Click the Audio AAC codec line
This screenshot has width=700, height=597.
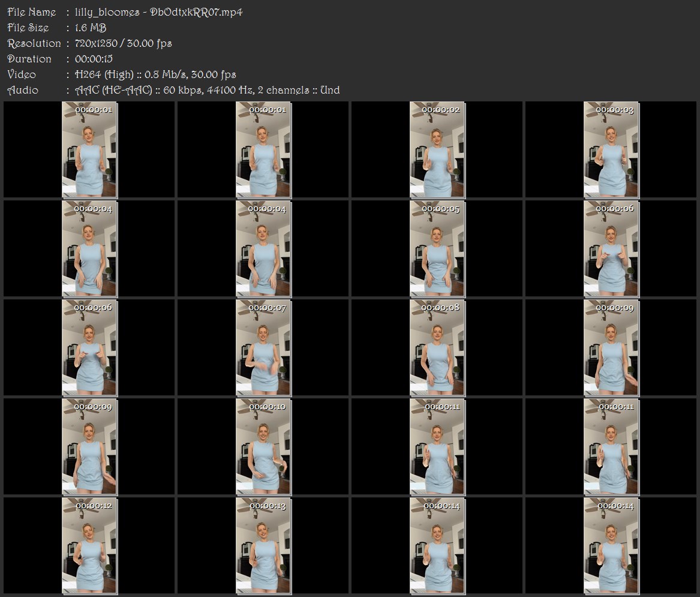[x=207, y=90]
